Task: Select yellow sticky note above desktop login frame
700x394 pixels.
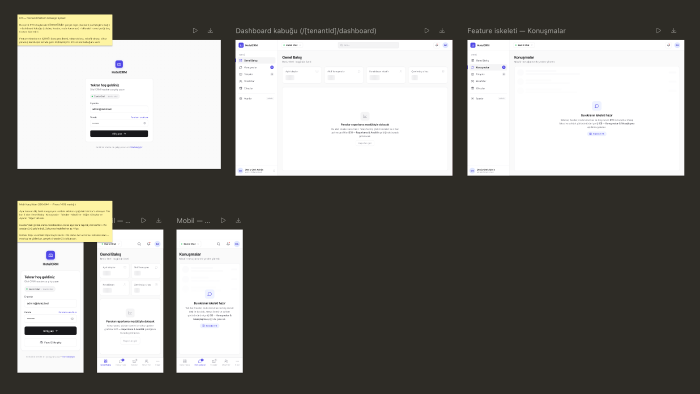Action: pos(65,30)
